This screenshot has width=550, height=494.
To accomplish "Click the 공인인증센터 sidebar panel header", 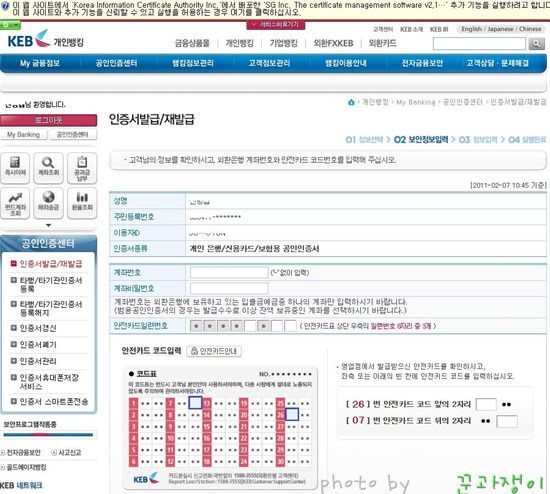I will 48,243.
